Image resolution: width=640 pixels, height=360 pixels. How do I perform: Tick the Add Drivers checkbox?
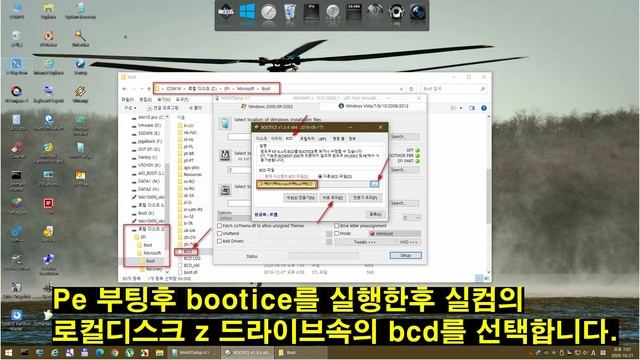(220, 241)
